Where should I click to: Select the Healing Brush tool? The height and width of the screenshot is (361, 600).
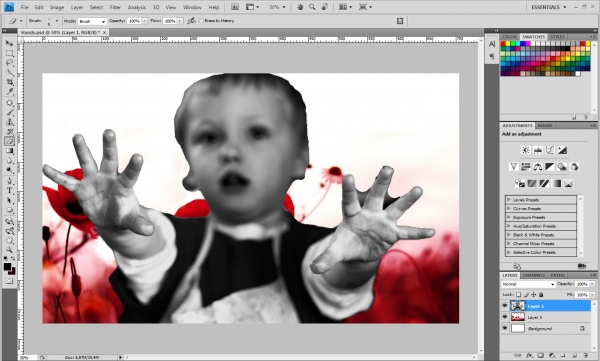(x=9, y=103)
